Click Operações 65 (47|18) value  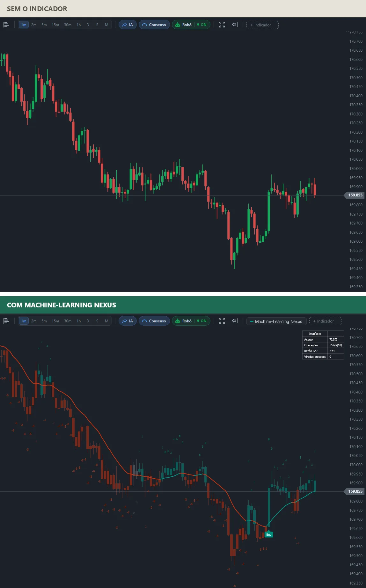336,345
